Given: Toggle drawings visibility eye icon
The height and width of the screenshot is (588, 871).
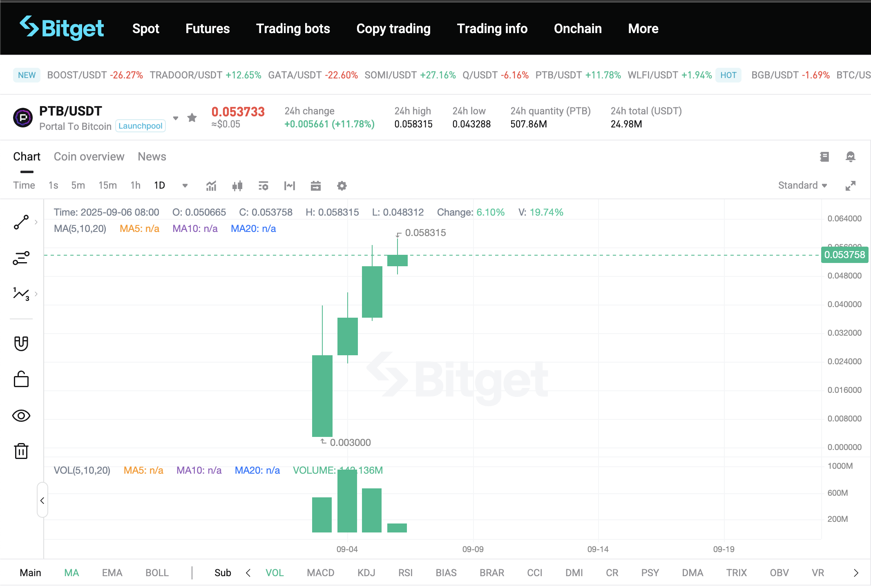Looking at the screenshot, I should 21,416.
